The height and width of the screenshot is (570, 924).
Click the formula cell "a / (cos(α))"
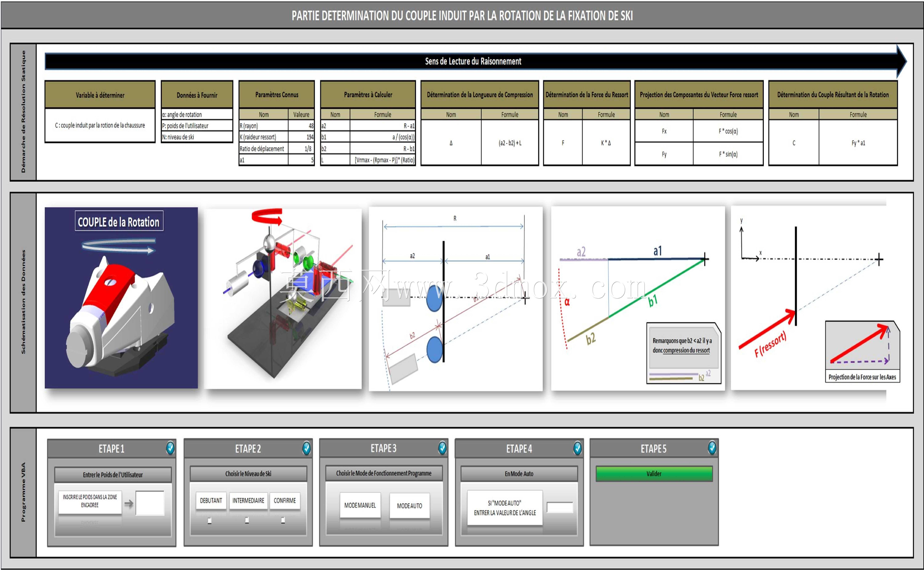383,137
